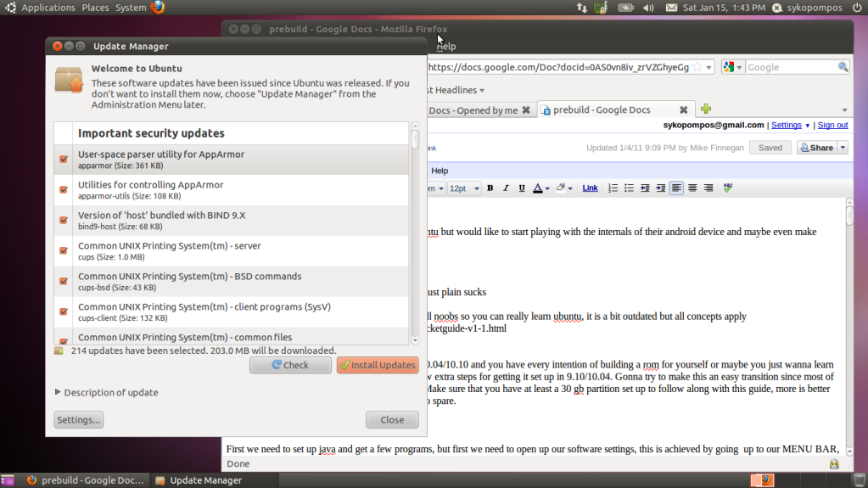Expand the Description of update section
The height and width of the screenshot is (488, 868).
(58, 392)
